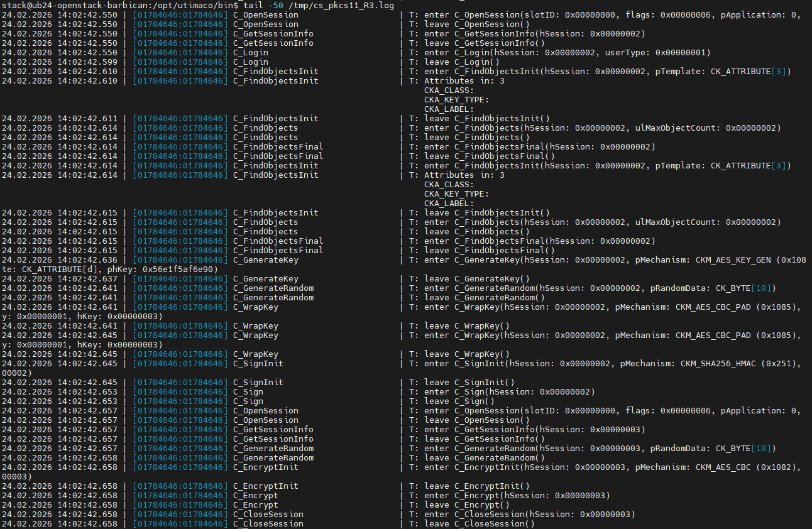812x529 pixels.
Task: Click 'leave C_FindObjectsInit()' in the 14:02:42.615 row
Action: 487,213
